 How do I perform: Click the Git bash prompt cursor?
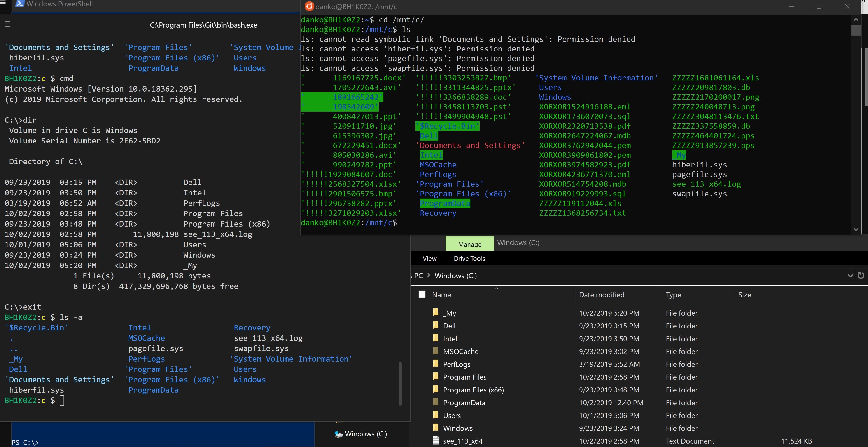click(x=62, y=400)
